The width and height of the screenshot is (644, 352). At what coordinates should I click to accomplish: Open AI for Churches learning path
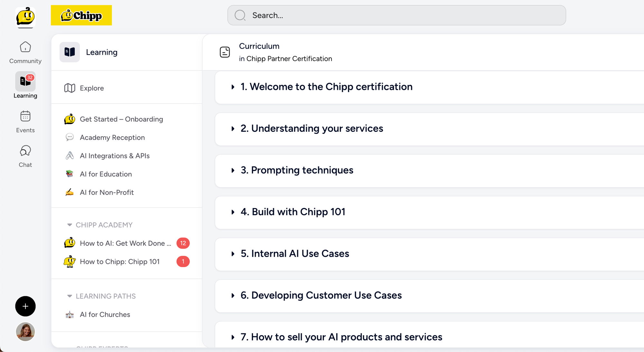tap(105, 314)
